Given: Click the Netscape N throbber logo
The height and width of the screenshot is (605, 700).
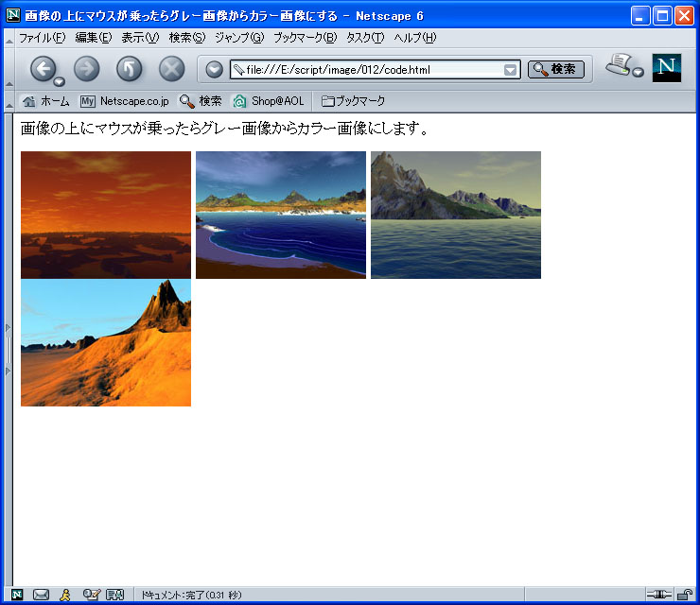Looking at the screenshot, I should point(666,68).
